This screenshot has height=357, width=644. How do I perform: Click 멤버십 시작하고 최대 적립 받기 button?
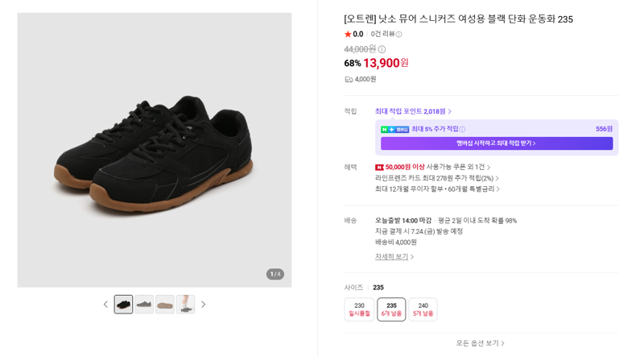pyautogui.click(x=497, y=143)
